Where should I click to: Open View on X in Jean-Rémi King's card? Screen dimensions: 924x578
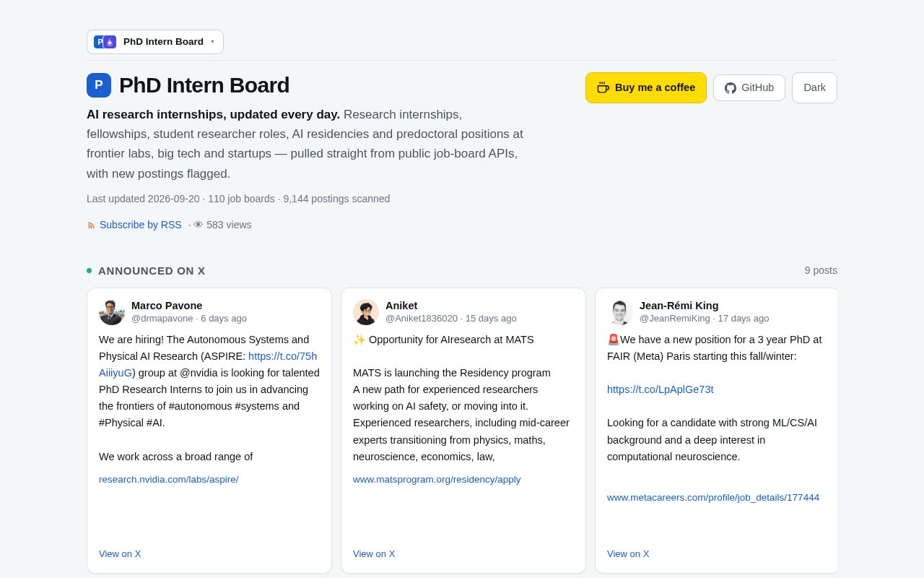coord(628,553)
